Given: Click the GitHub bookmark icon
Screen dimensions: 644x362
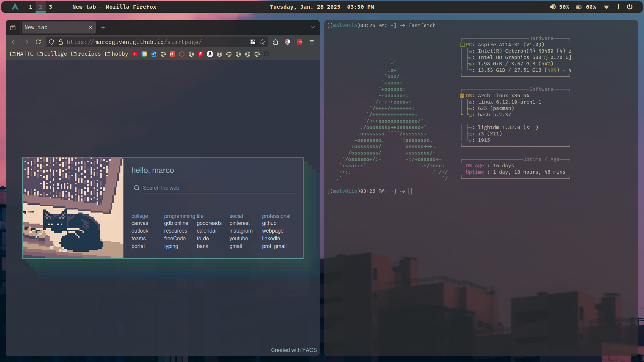Looking at the screenshot, I should 266,54.
